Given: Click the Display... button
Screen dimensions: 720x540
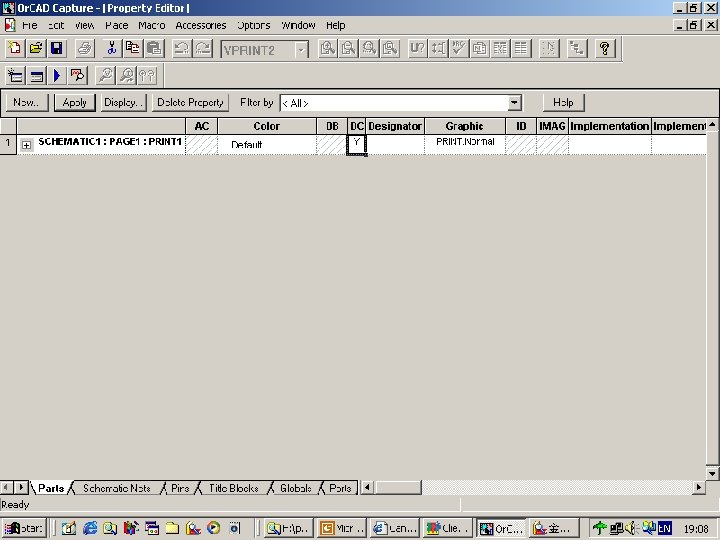Looking at the screenshot, I should tap(124, 102).
